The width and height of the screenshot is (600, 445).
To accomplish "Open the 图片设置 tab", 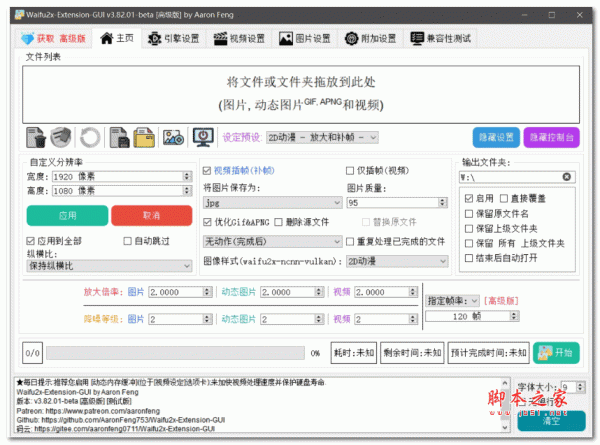I will [305, 39].
